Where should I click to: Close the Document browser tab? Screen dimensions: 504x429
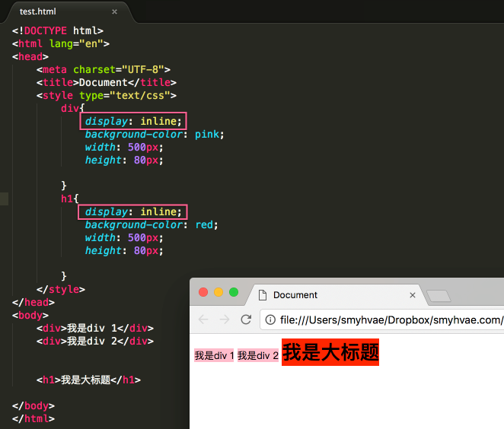pyautogui.click(x=413, y=295)
